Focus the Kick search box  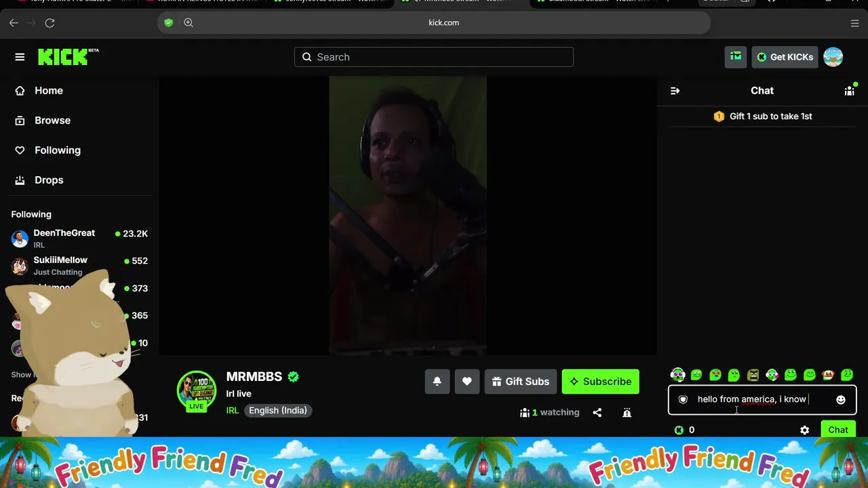(434, 57)
